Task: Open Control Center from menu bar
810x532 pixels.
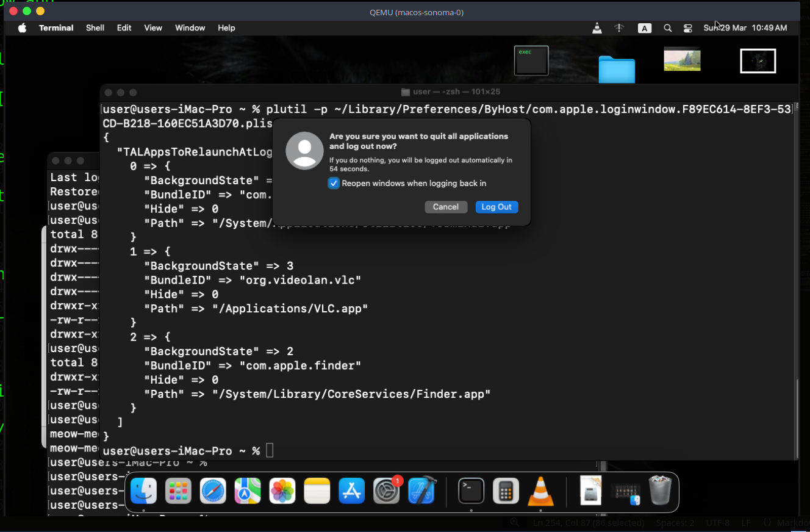Action: tap(687, 27)
